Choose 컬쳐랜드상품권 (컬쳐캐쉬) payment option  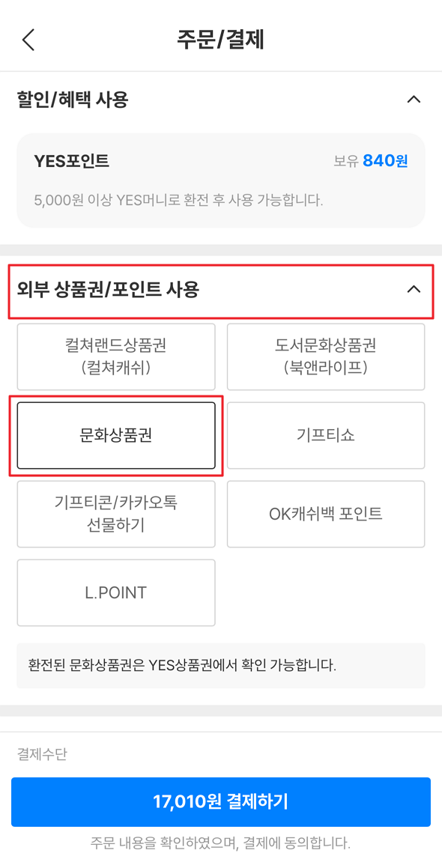tap(115, 356)
